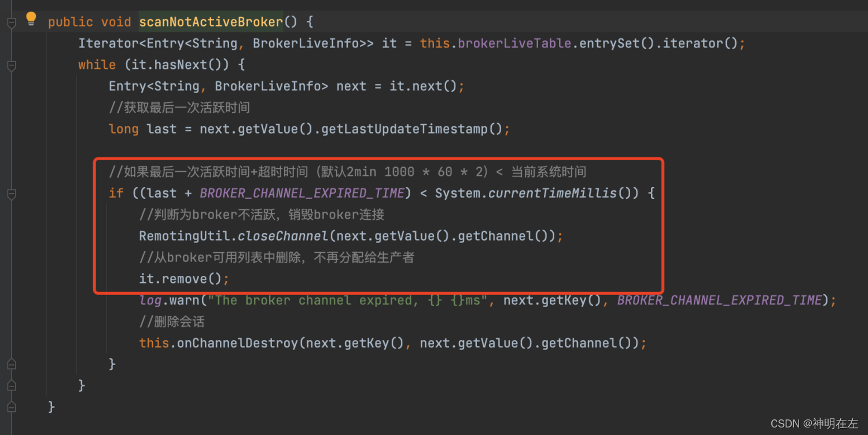
Task: Click the 'RemotingUtil' class name
Action: click(185, 236)
